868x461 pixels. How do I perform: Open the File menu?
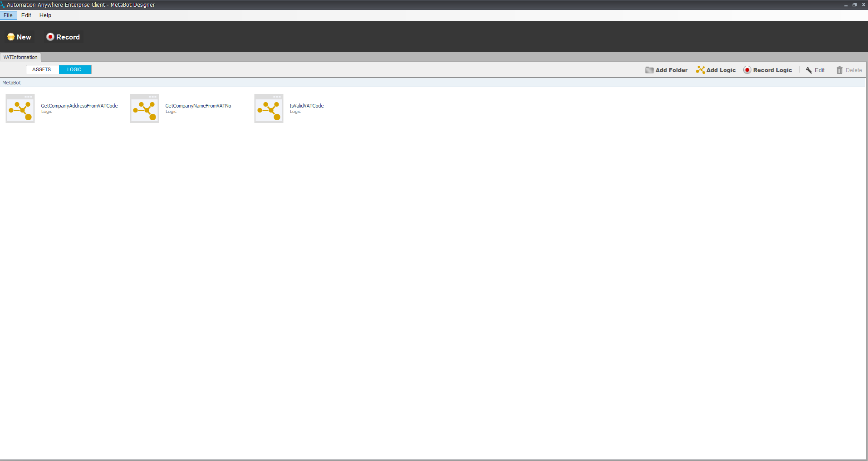click(x=8, y=15)
